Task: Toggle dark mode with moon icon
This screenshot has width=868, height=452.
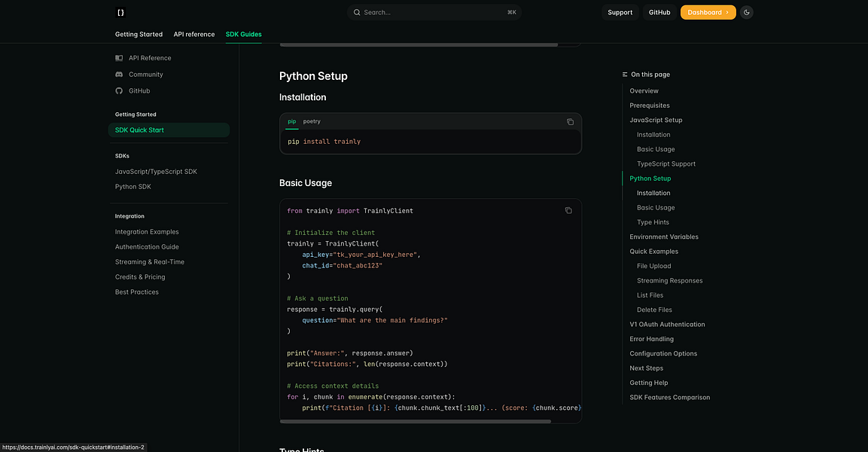Action: 746,13
